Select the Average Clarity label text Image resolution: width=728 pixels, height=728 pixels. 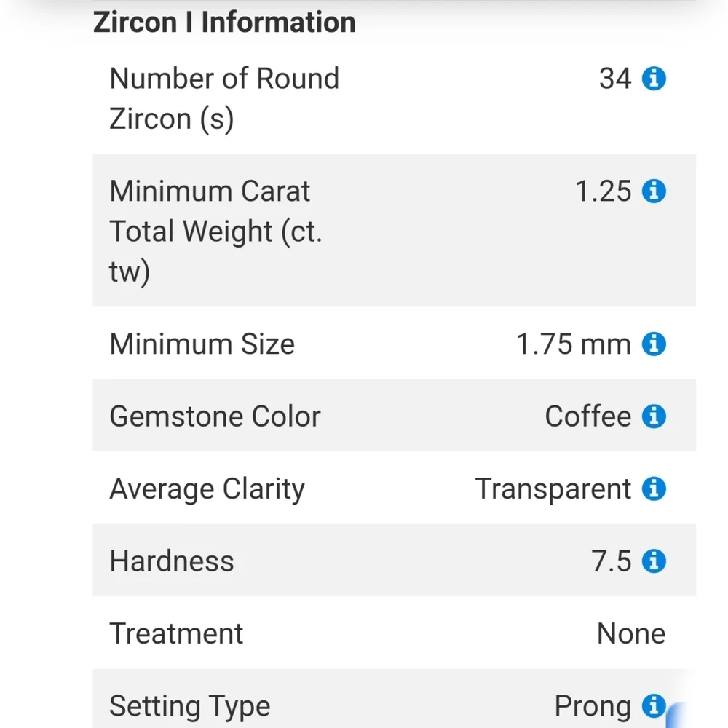[x=207, y=489]
